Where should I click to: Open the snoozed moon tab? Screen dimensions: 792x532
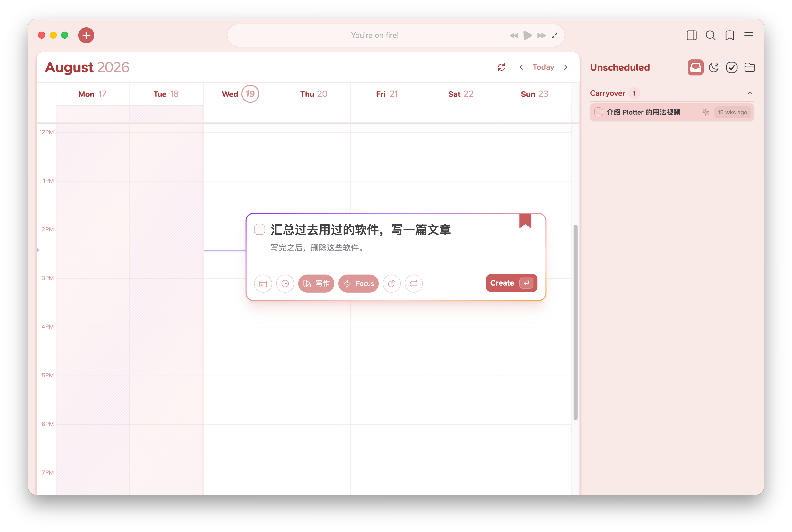(x=714, y=67)
